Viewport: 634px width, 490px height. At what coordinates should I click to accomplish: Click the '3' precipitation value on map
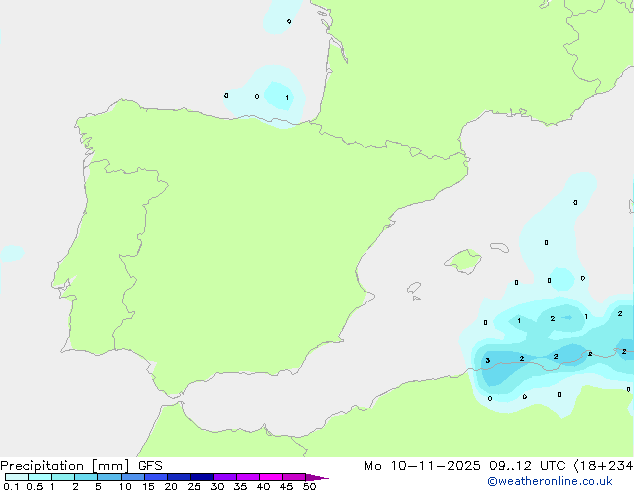[488, 361]
